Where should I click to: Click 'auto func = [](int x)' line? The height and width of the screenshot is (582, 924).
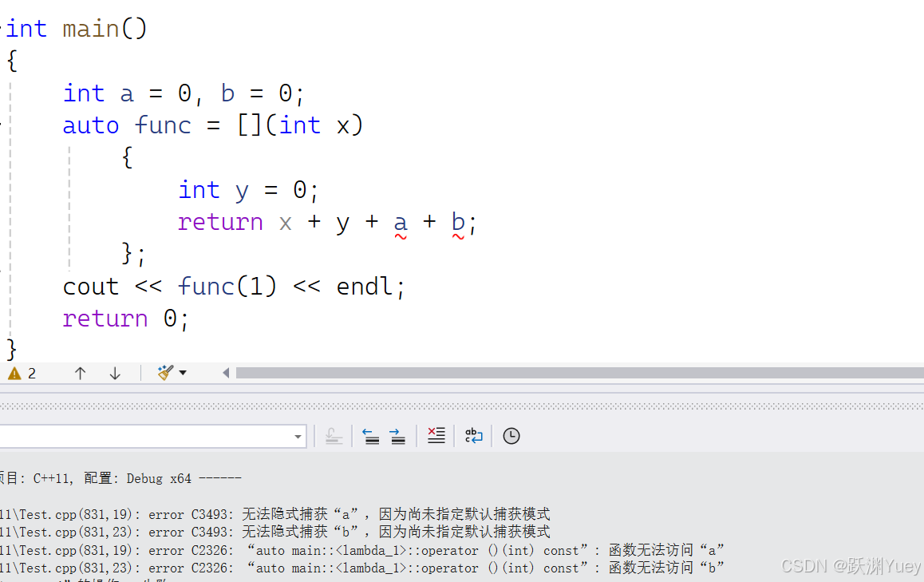point(213,125)
